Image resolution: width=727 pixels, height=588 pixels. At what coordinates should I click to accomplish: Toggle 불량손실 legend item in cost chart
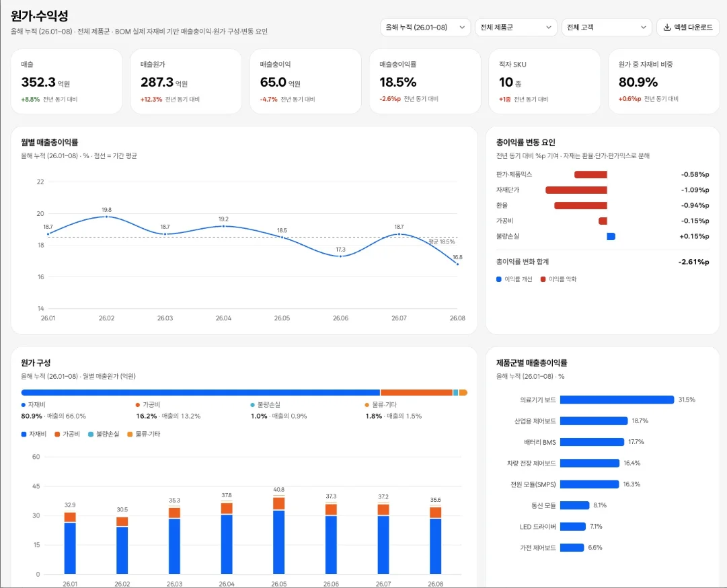[x=104, y=434]
